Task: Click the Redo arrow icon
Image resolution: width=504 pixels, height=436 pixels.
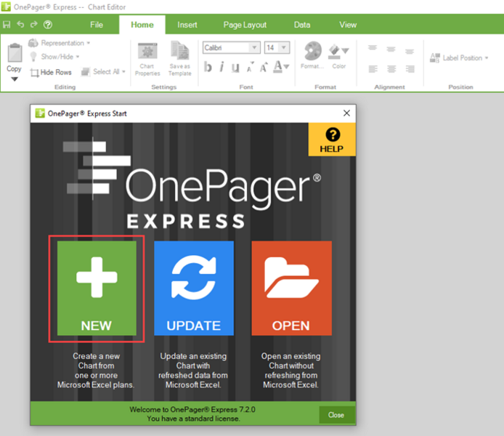Action: click(33, 25)
